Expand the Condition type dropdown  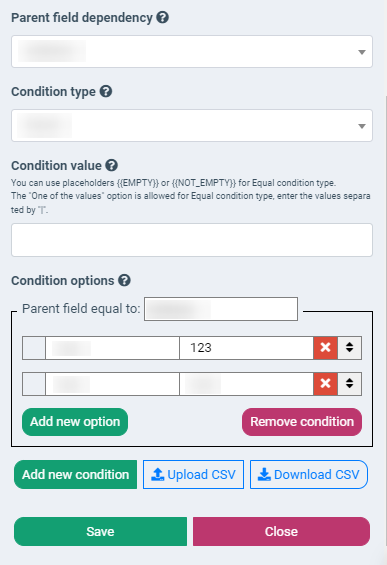192,125
